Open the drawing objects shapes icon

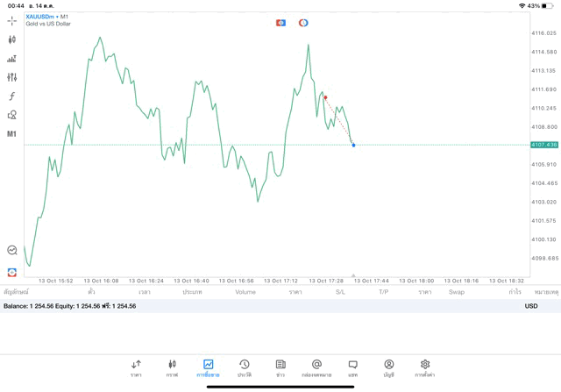[11, 115]
